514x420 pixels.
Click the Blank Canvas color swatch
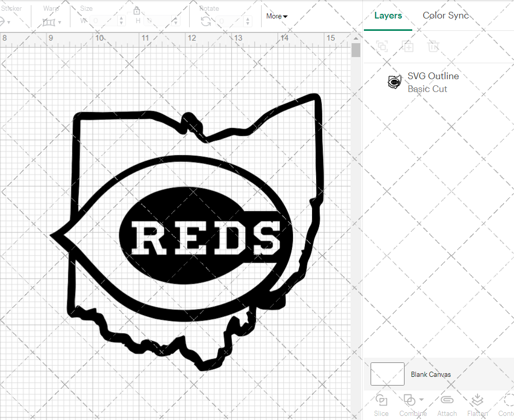pos(387,374)
